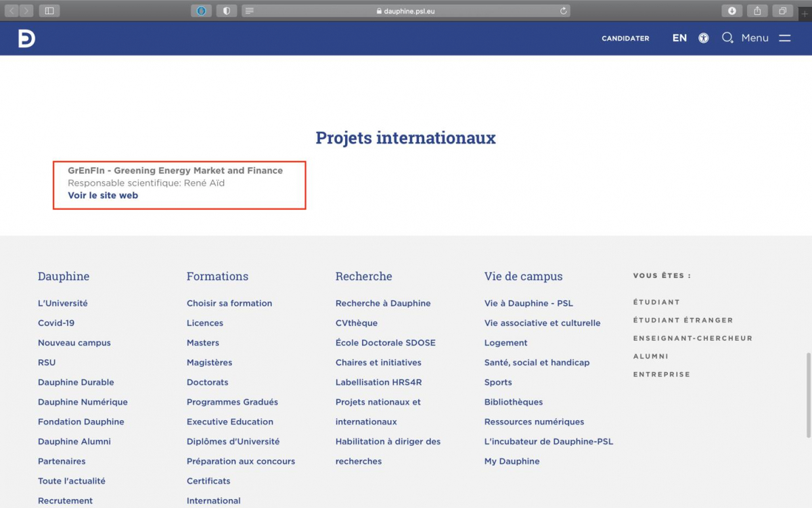Open Voir le site web link

tap(103, 195)
